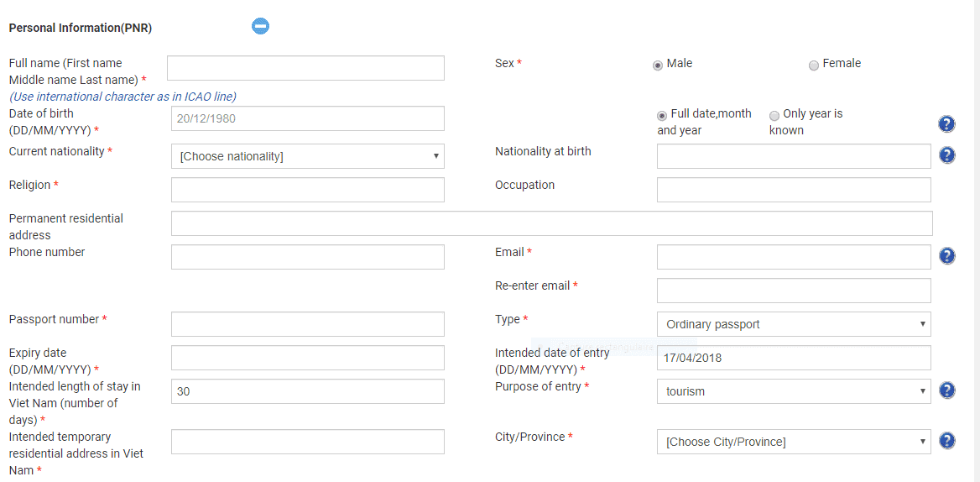Select Full date, month and year option
Viewport: 980px width, 482px height.
661,116
